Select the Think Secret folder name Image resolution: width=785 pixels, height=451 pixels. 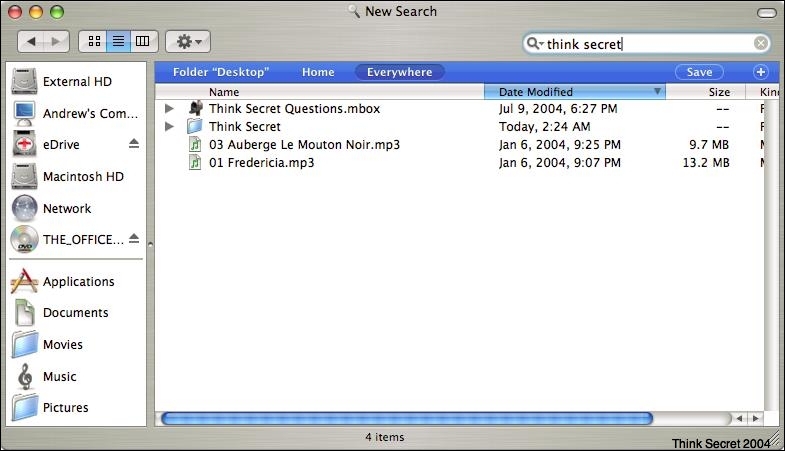(x=245, y=127)
